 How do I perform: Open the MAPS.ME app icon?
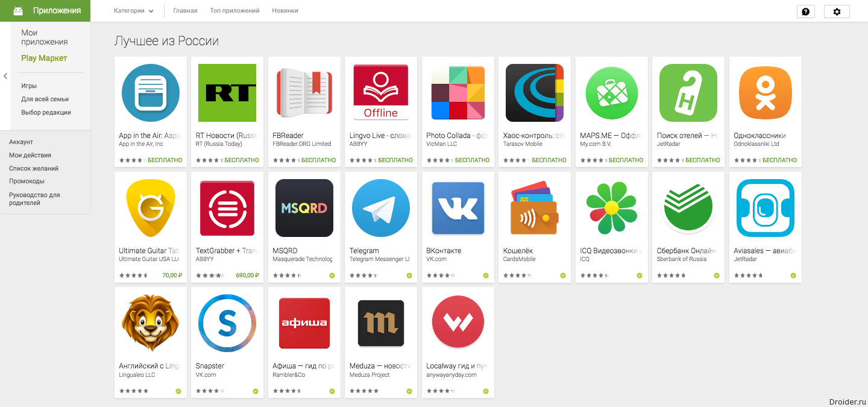[611, 93]
